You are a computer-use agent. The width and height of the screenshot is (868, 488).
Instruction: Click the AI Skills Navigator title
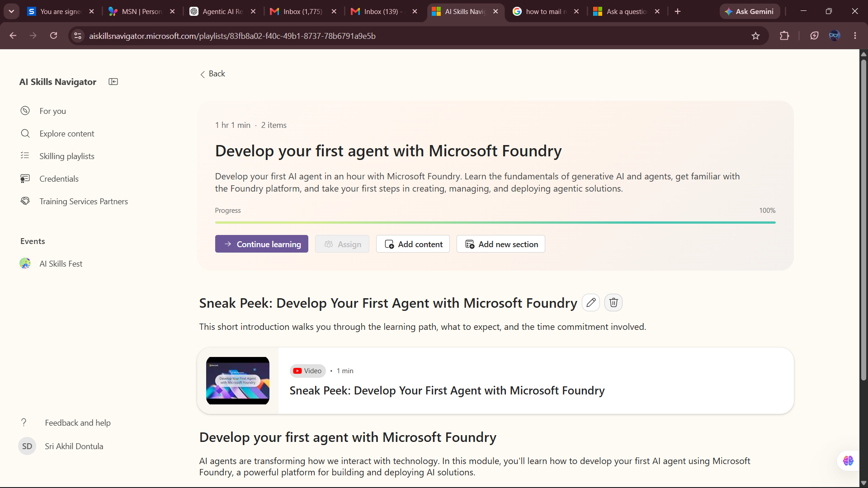pos(58,82)
